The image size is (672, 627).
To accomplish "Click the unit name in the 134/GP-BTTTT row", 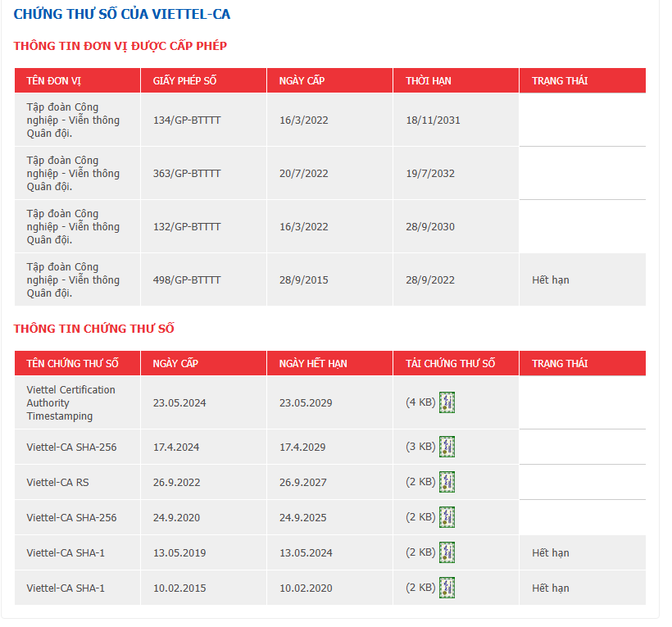I will click(x=73, y=120).
